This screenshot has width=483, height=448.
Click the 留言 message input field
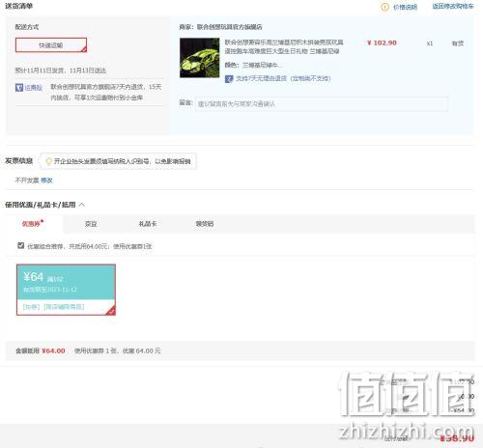pyautogui.click(x=321, y=104)
